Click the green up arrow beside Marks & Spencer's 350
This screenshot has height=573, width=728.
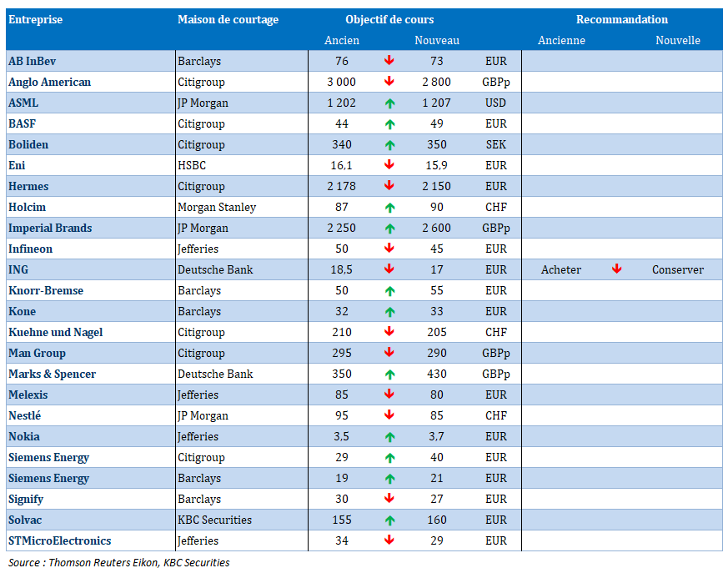[389, 374]
